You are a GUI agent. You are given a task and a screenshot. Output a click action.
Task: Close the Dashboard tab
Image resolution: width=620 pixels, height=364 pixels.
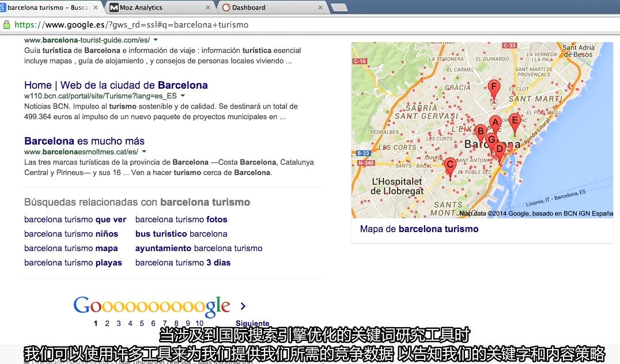tap(320, 7)
